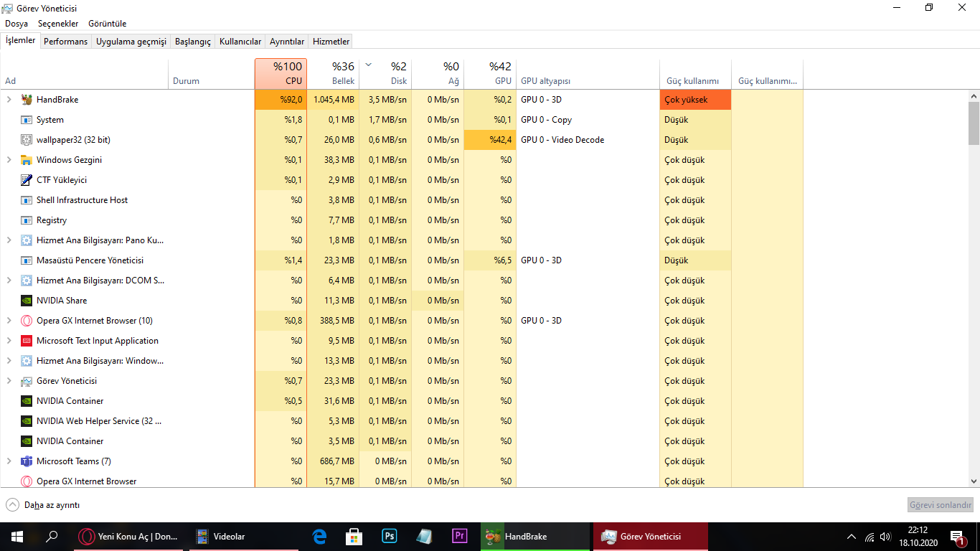Sort processes by CPU column
The image size is (980, 551).
point(281,74)
